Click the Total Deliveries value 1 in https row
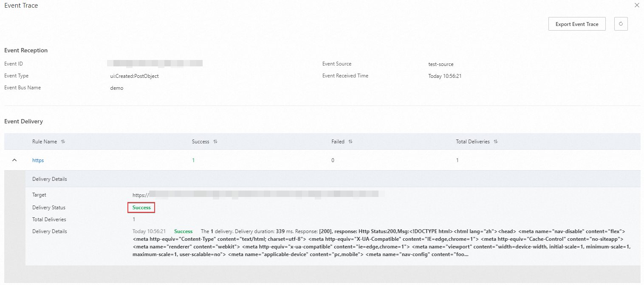The image size is (644, 285). click(458, 160)
